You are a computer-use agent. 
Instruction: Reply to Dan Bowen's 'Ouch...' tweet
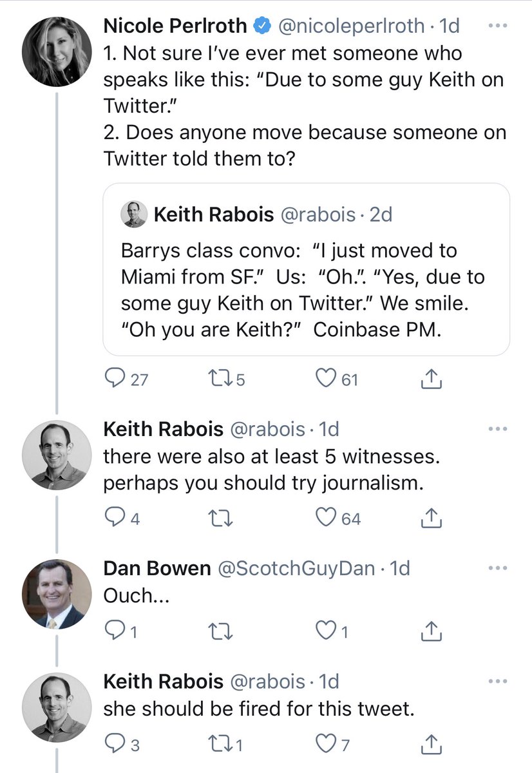pyautogui.click(x=115, y=632)
